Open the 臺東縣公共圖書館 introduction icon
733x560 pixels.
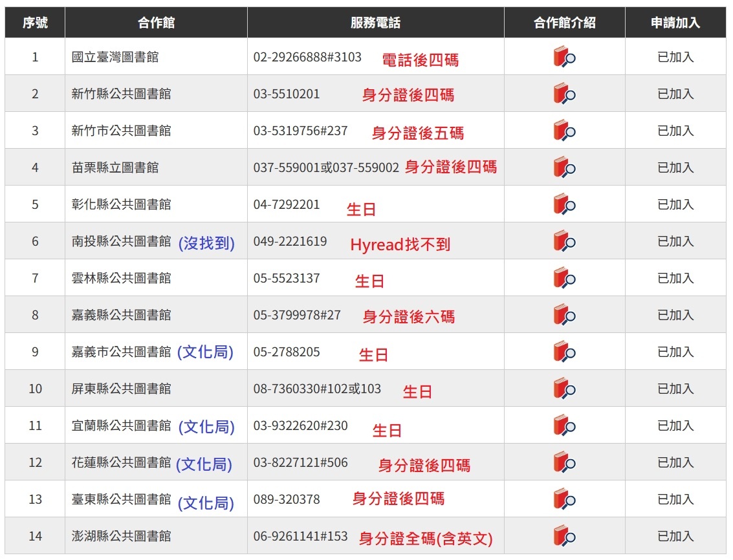[564, 500]
